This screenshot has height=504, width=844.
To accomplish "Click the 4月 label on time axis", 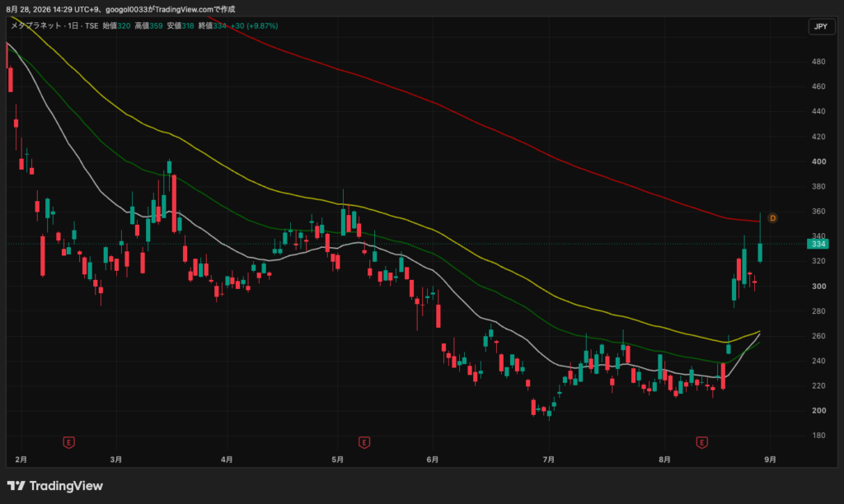I will click(227, 460).
